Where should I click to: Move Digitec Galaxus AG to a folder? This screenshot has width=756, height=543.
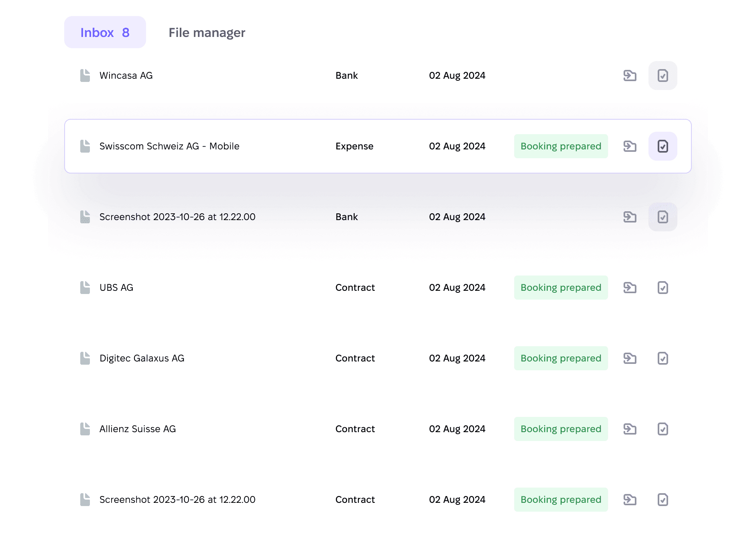630,358
